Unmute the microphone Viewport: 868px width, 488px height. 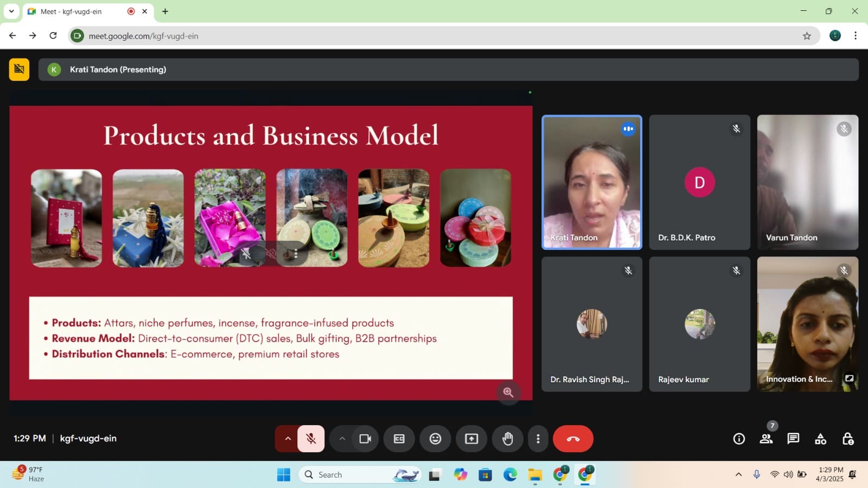[x=311, y=439]
